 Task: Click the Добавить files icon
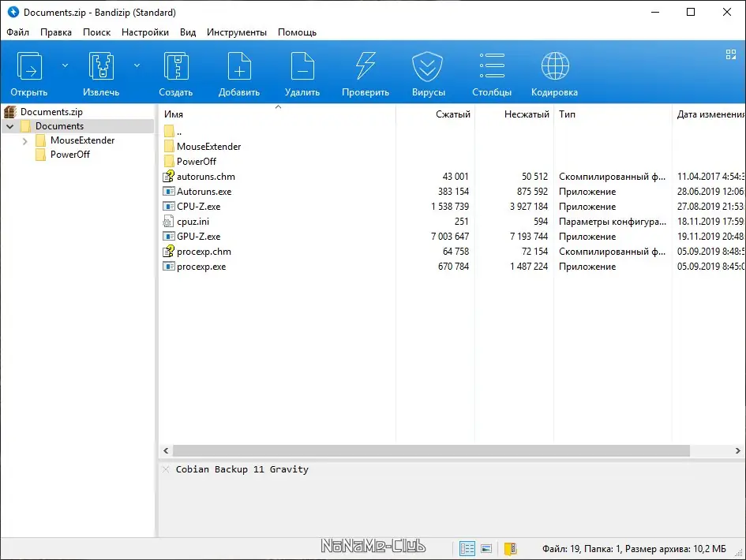pyautogui.click(x=239, y=66)
